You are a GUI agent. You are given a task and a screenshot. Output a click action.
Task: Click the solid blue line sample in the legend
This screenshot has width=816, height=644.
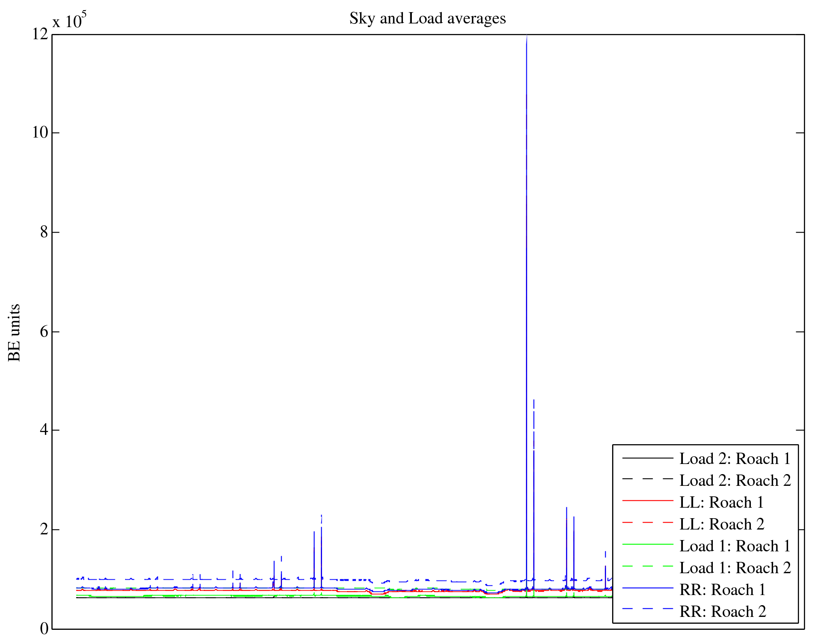(647, 588)
